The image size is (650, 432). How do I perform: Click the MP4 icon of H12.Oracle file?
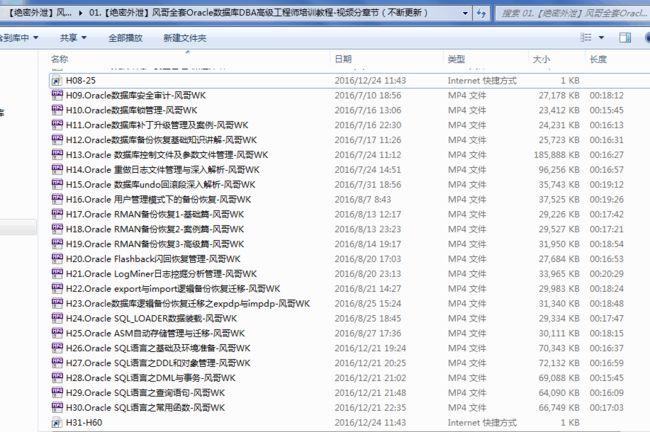[x=57, y=140]
